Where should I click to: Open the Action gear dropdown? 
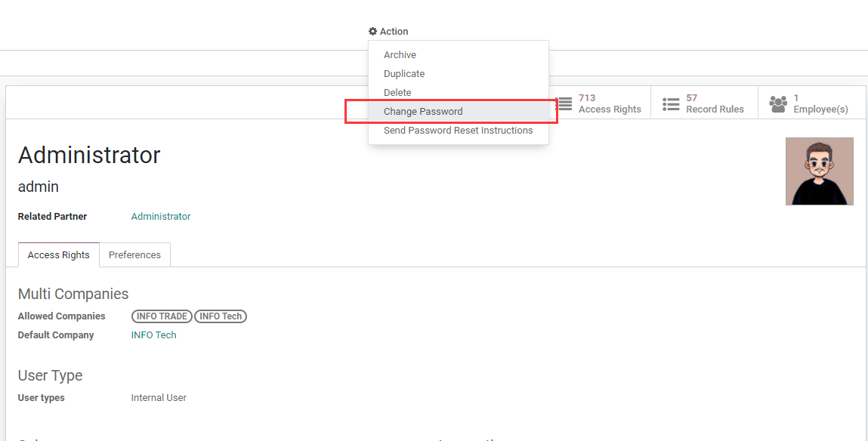click(388, 32)
